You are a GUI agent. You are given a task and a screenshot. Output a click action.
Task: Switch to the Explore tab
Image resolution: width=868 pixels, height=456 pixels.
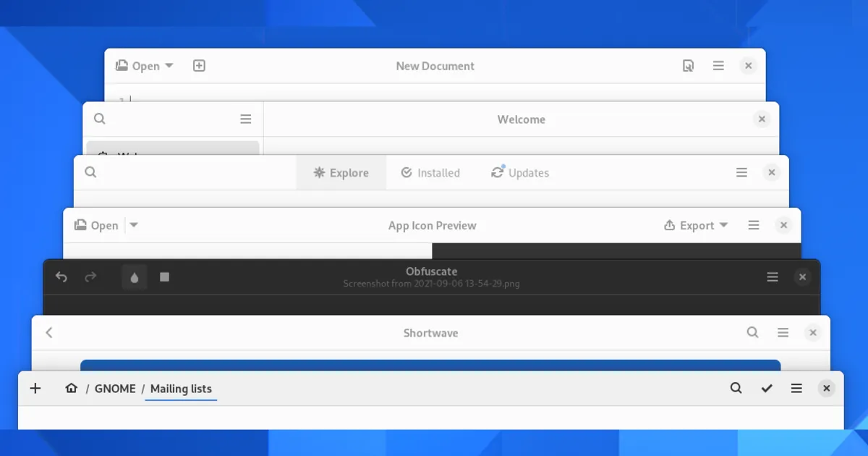click(x=341, y=173)
